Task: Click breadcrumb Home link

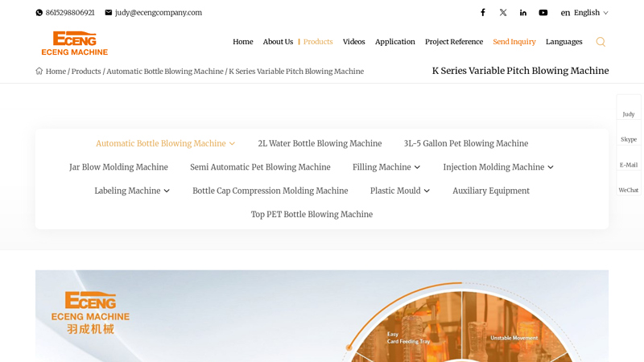Action: pyautogui.click(x=56, y=72)
